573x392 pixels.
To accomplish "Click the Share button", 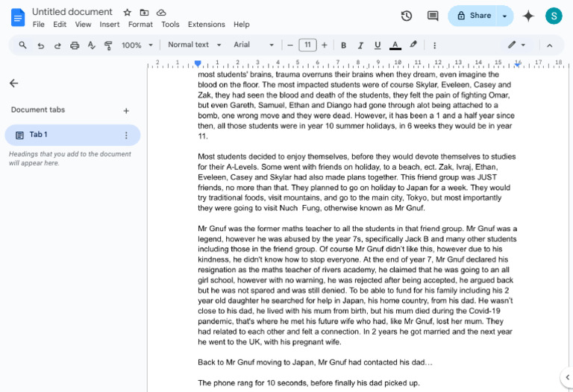I will tap(474, 16).
